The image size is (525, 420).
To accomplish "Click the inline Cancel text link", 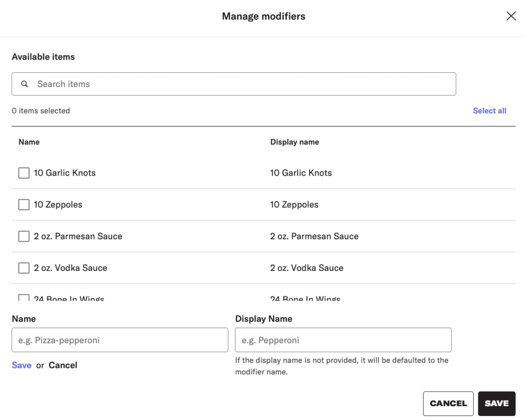I will [x=63, y=365].
